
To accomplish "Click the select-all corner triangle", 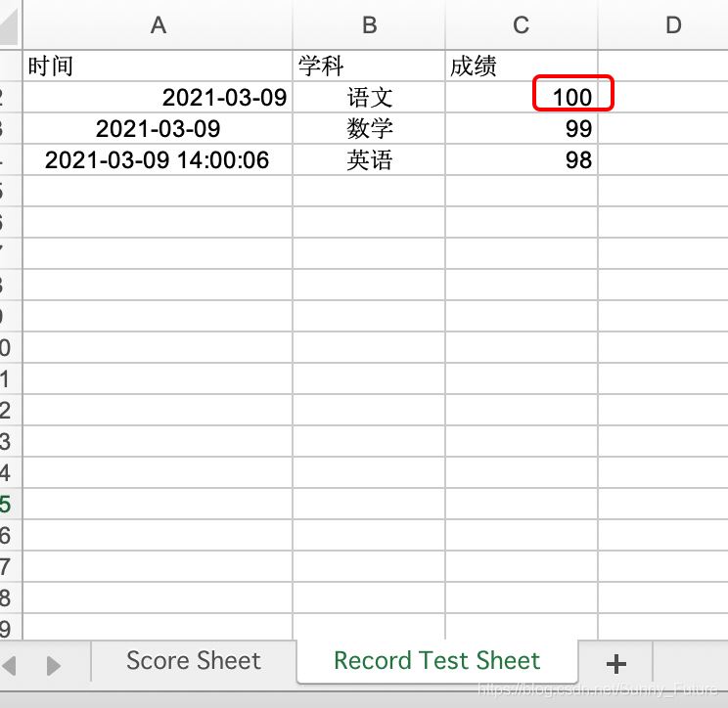I will pos(9,27).
